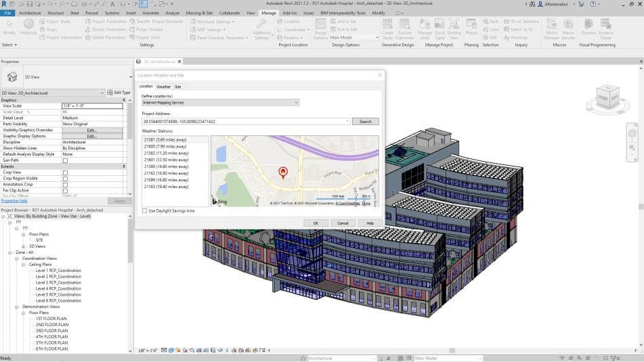This screenshot has width=644, height=362.
Task: Select weather station 21600 in the list
Action: 164,146
